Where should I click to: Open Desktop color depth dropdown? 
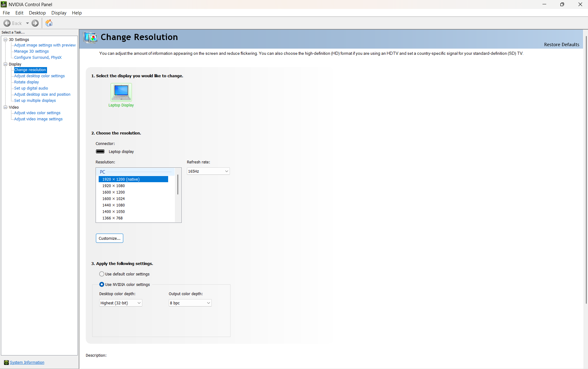click(x=120, y=303)
